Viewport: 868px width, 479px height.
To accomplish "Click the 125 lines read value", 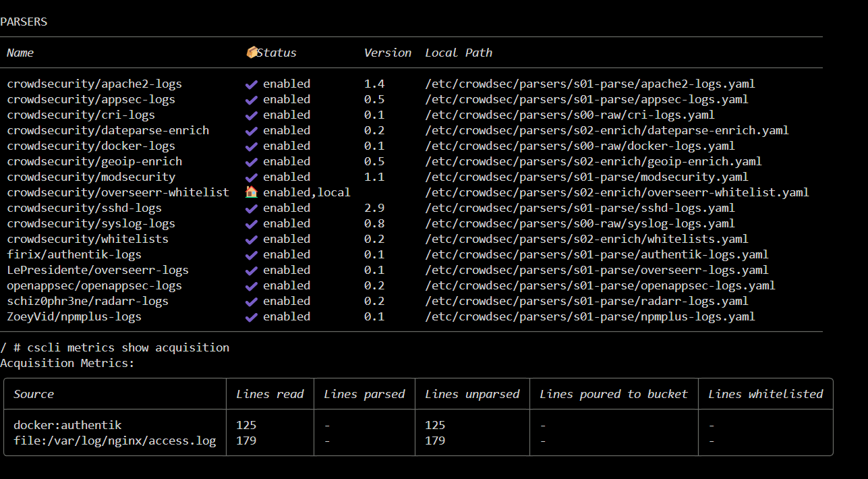I will [x=246, y=426].
